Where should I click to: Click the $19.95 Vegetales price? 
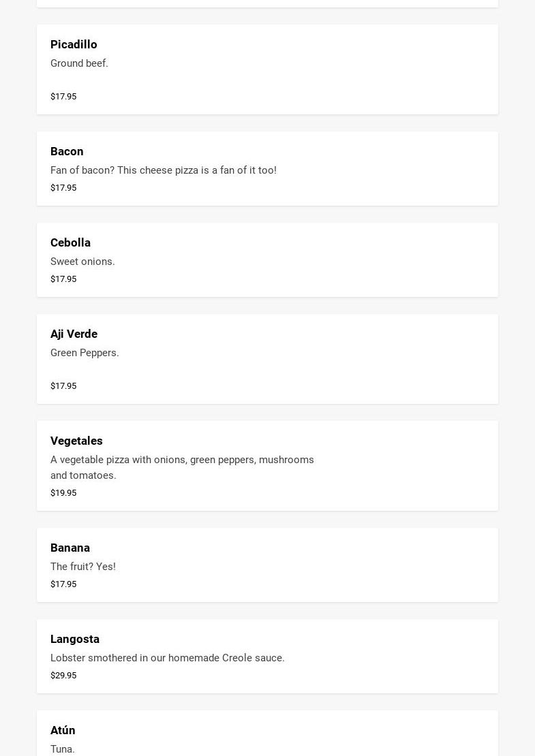click(x=63, y=493)
